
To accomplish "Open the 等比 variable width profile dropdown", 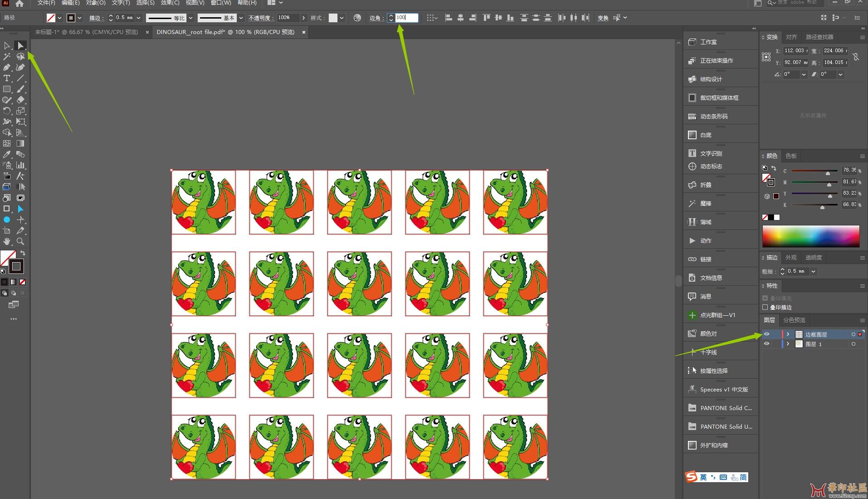I will pos(191,18).
